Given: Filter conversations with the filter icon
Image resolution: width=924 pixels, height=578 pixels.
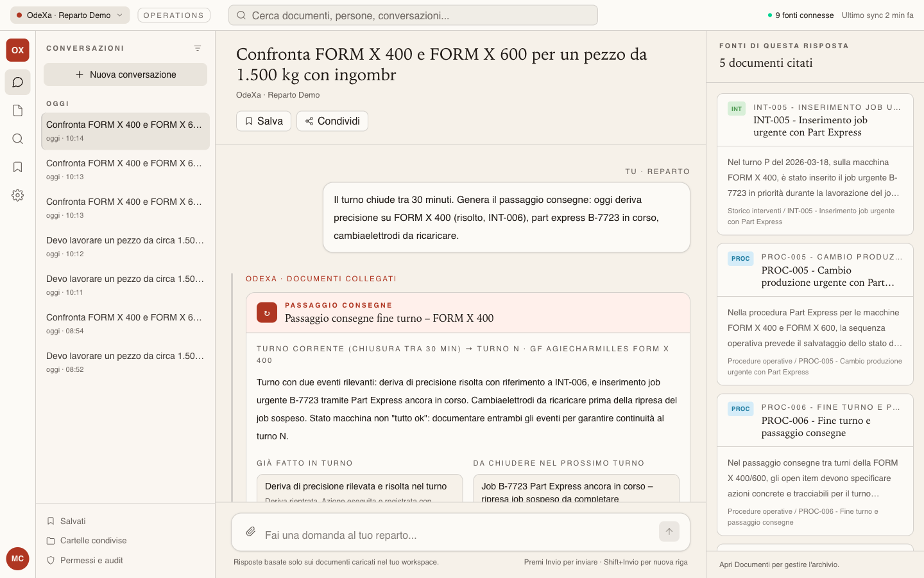Looking at the screenshot, I should point(198,48).
